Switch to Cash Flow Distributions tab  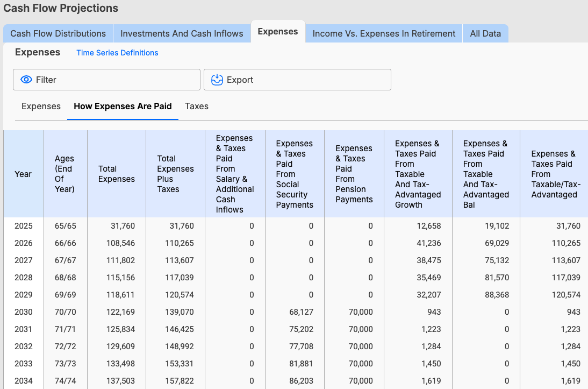coord(58,33)
